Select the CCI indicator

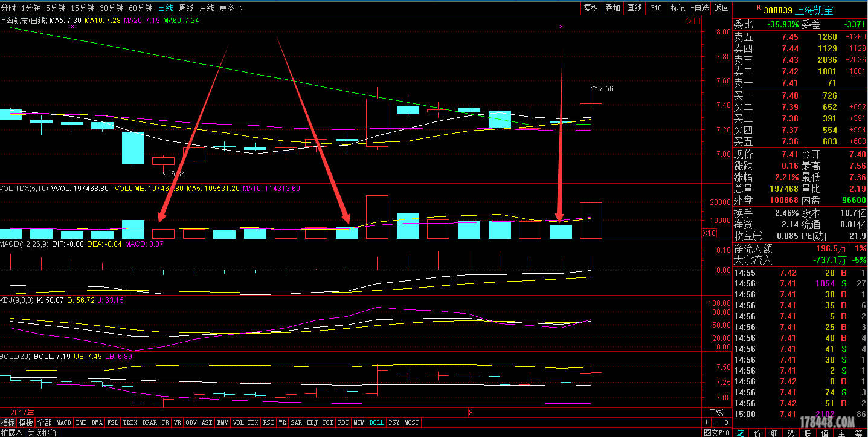(x=327, y=422)
